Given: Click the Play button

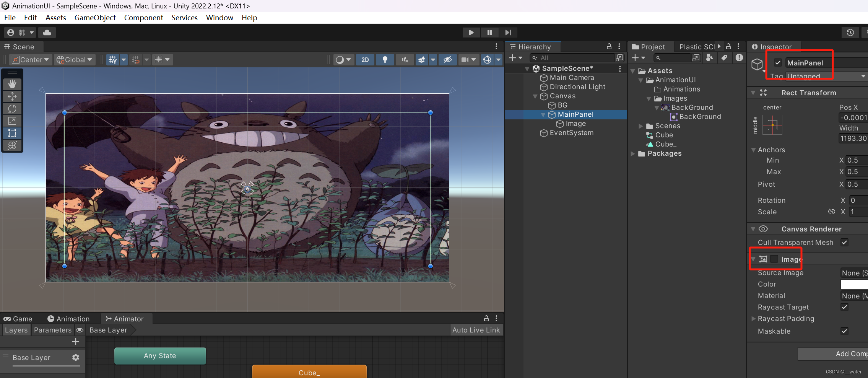Looking at the screenshot, I should (471, 33).
